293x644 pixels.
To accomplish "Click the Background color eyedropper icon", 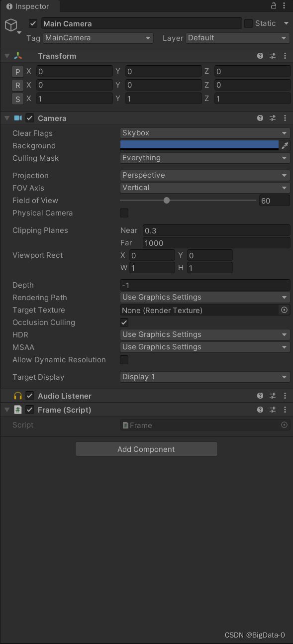I will [x=285, y=146].
